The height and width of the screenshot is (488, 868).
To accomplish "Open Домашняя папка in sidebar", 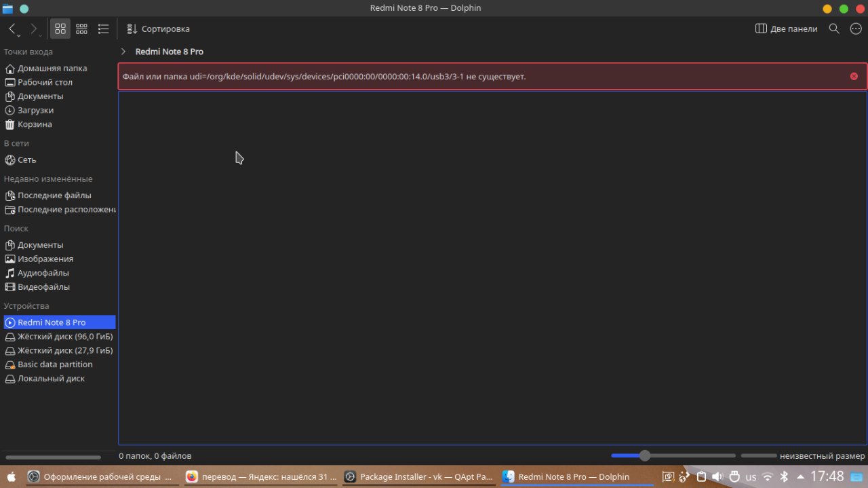I will (x=58, y=68).
